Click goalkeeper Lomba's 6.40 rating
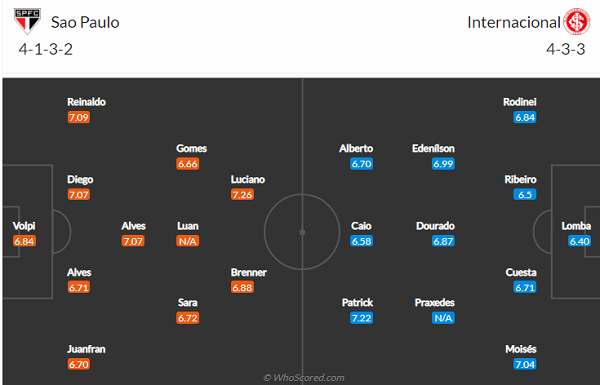The height and width of the screenshot is (385, 600). 579,241
